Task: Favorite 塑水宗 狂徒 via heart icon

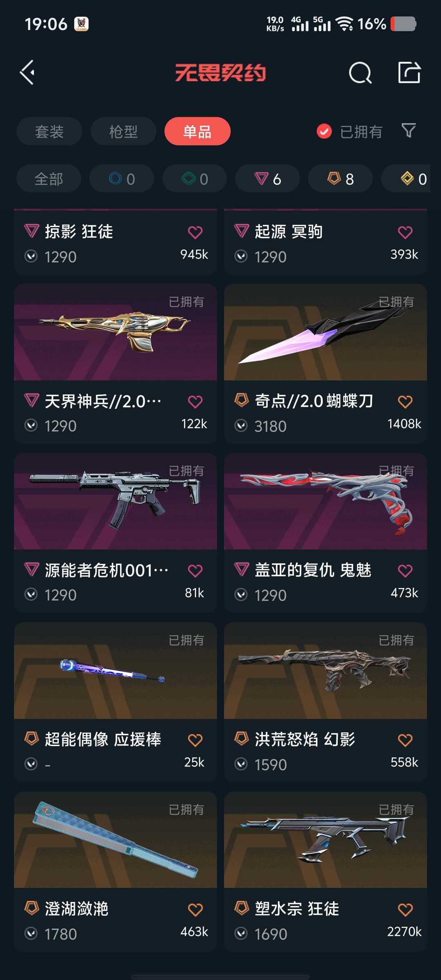Action: tap(405, 909)
